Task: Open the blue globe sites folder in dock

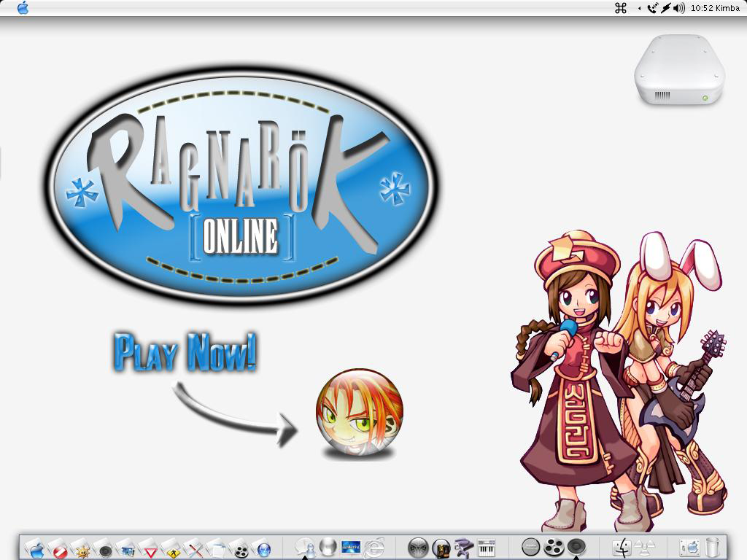Action: click(263, 549)
